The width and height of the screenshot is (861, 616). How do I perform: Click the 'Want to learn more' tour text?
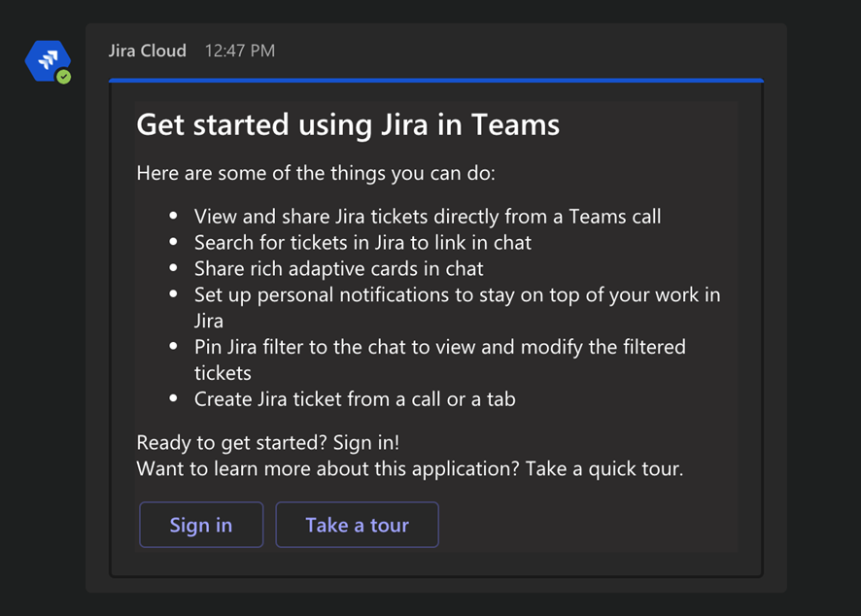pyautogui.click(x=410, y=469)
